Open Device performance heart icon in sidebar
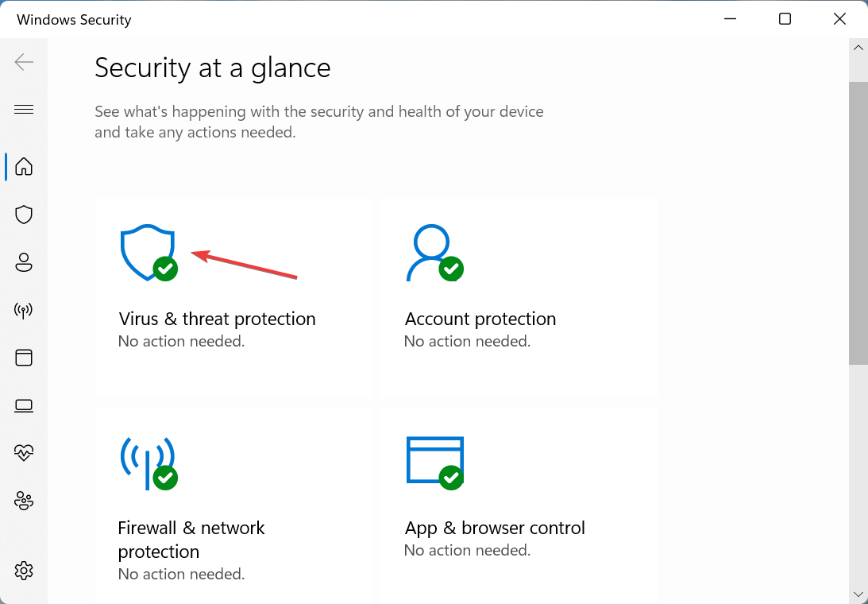 (x=24, y=453)
